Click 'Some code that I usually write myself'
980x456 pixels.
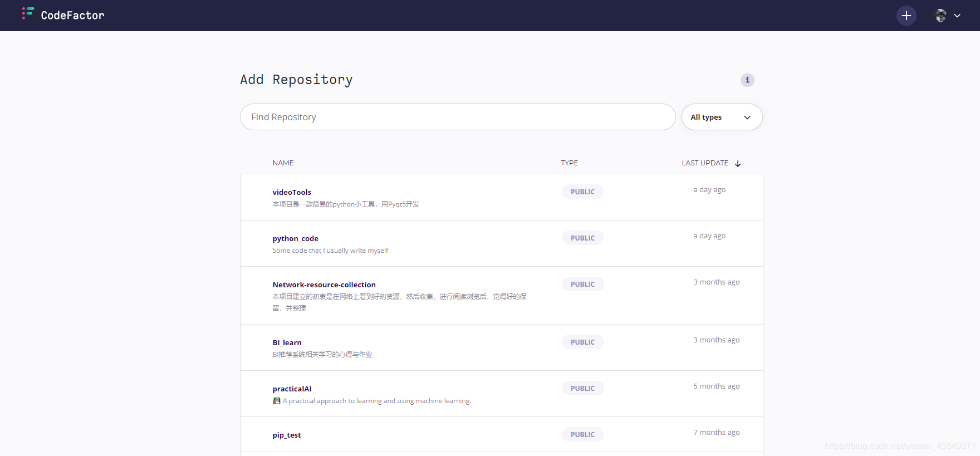click(x=330, y=251)
